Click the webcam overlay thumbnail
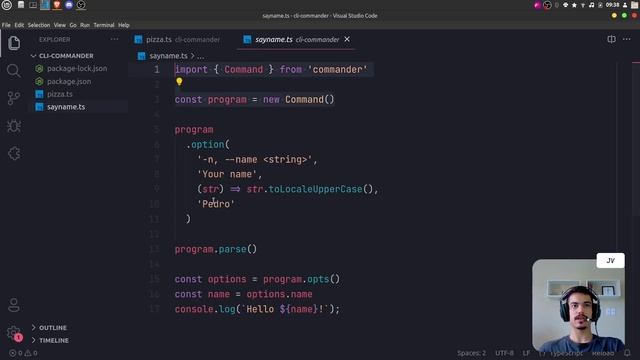This screenshot has width=640, height=360. pyautogui.click(x=578, y=305)
